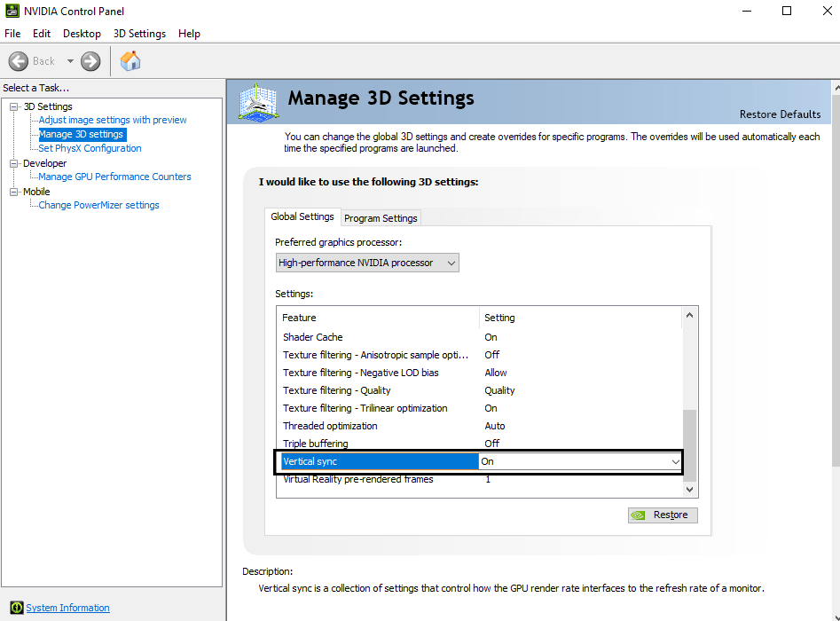Open Manage GPU Performance Counters
This screenshot has width=840, height=621.
coord(114,177)
